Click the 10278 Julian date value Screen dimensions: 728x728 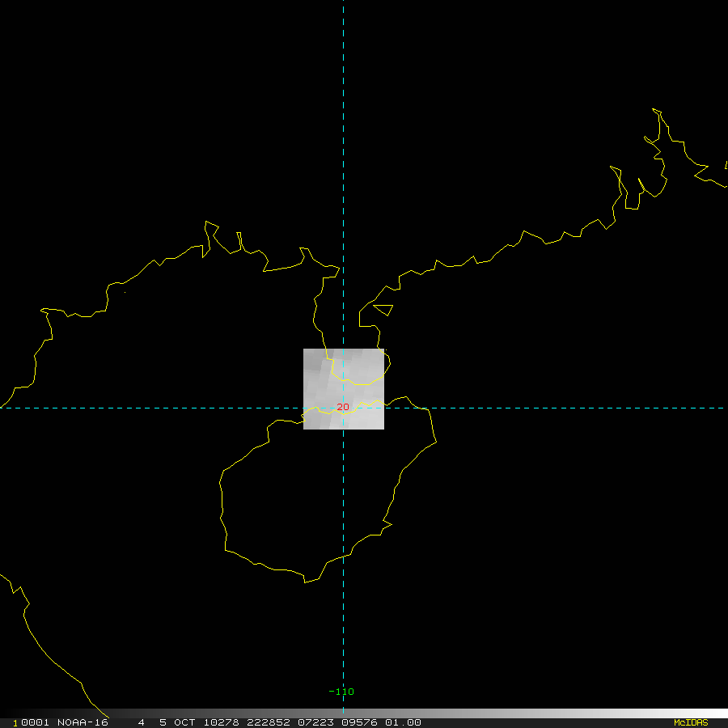click(217, 722)
